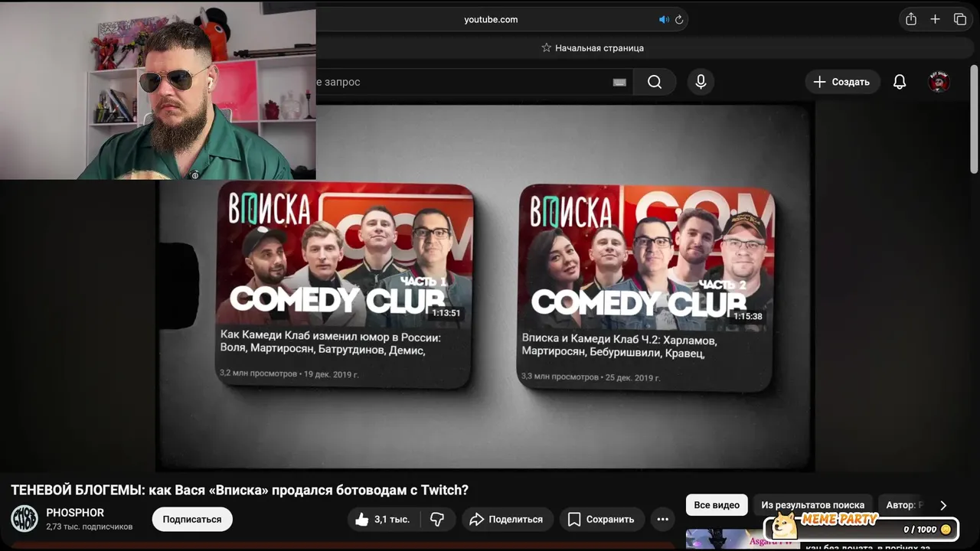Click 2,73 тыс. подписчиков text

pyautogui.click(x=89, y=527)
